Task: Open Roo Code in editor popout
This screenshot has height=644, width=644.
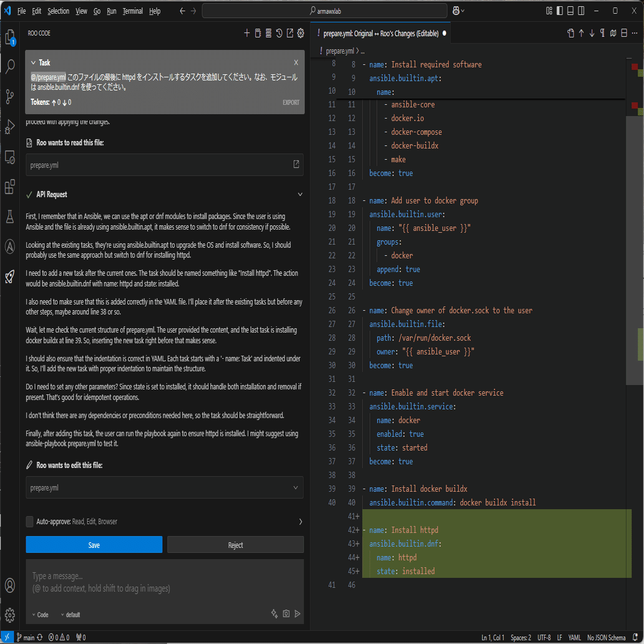Action: point(290,33)
